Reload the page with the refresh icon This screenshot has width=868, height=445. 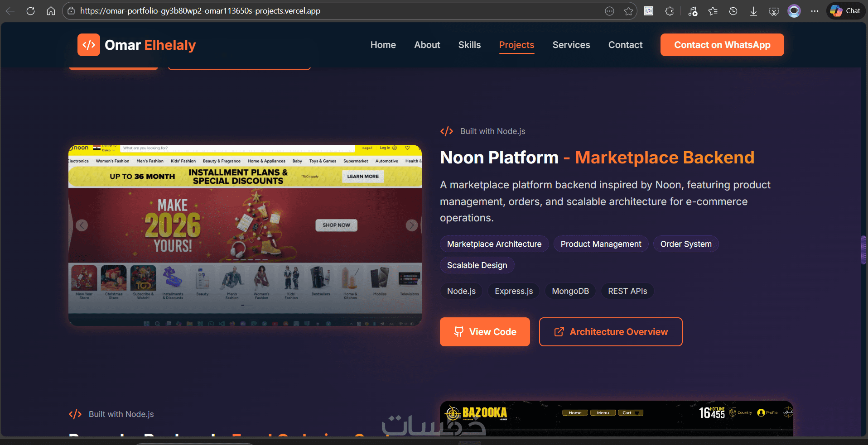pyautogui.click(x=31, y=11)
